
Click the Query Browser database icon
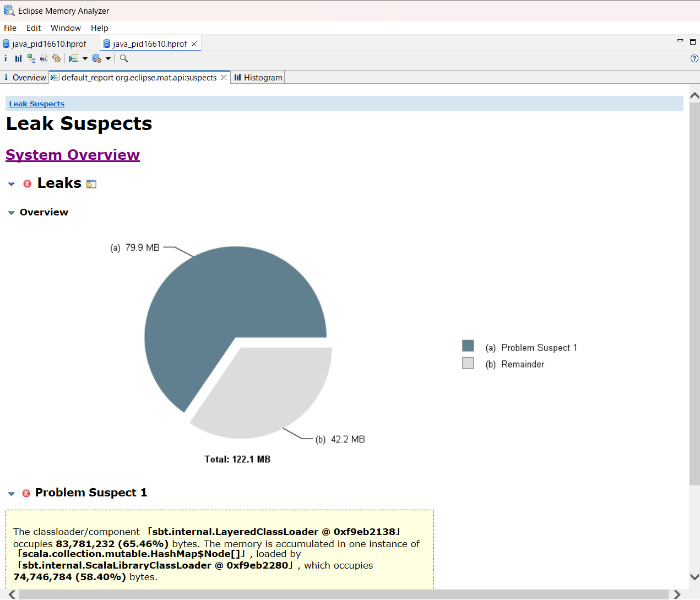click(97, 58)
